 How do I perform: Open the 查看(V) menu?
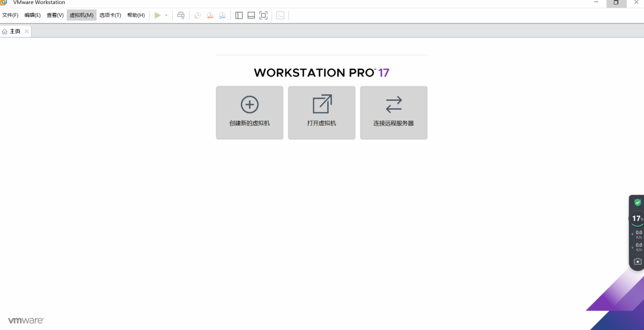click(55, 15)
